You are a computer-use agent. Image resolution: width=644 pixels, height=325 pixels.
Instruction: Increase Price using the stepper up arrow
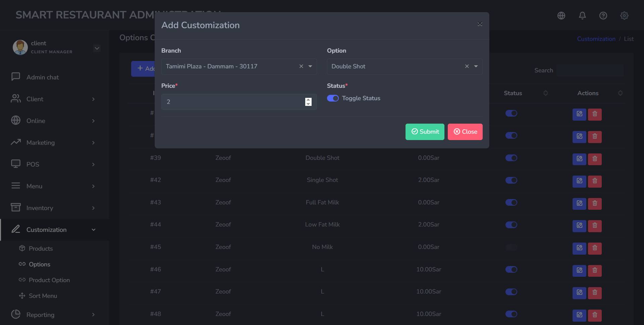click(x=308, y=100)
